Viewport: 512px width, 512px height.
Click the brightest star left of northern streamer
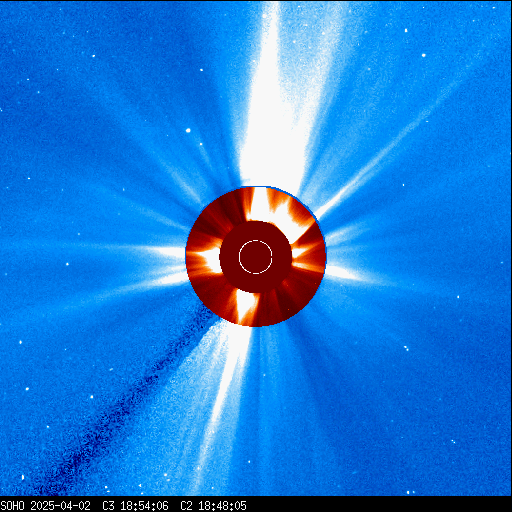[x=188, y=131]
